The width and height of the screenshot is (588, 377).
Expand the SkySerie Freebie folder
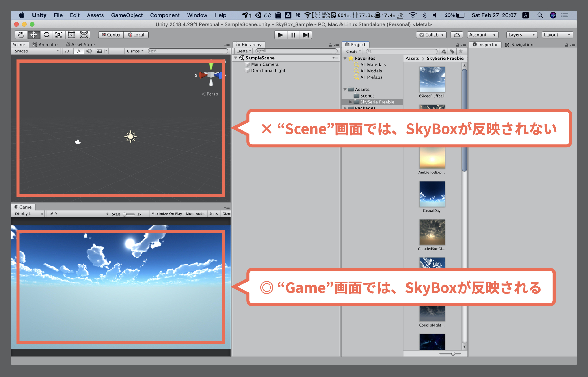[x=350, y=102]
